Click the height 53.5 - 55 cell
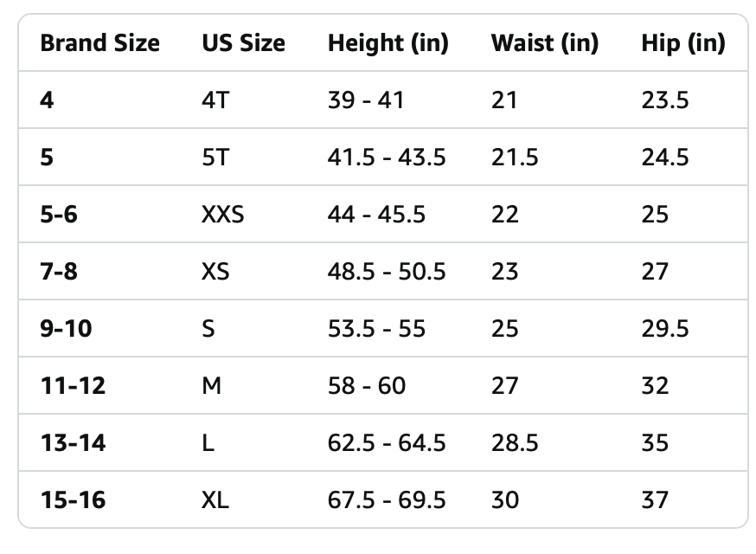The width and height of the screenshot is (756, 554). [x=376, y=329]
